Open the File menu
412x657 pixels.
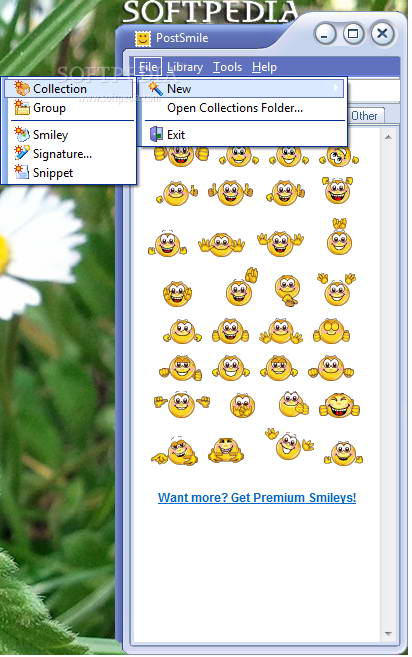pyautogui.click(x=148, y=67)
